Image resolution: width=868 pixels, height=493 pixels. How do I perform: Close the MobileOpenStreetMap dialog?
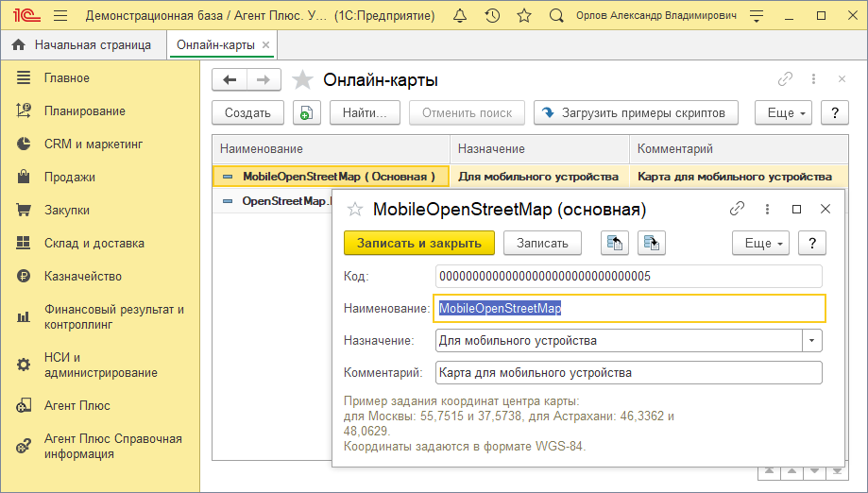[825, 209]
